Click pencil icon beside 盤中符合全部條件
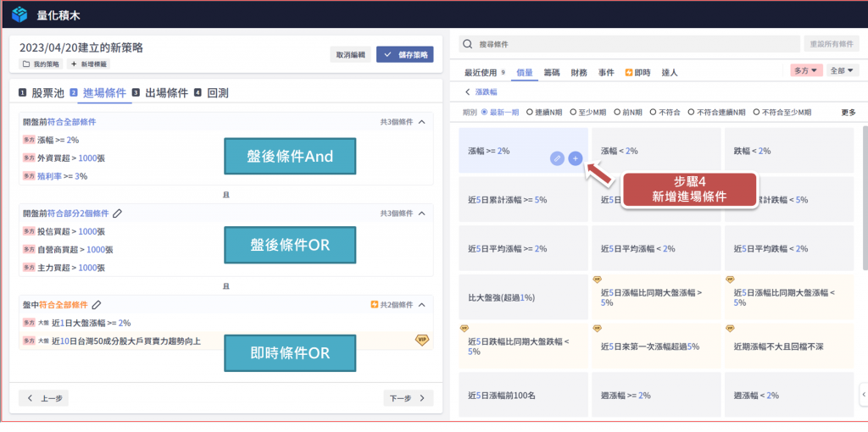This screenshot has height=432, width=868. (x=97, y=305)
